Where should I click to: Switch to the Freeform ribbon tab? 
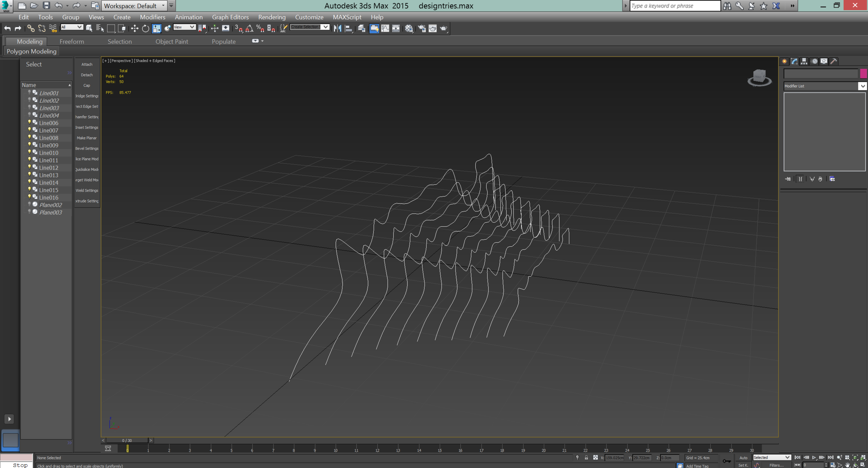coord(72,41)
